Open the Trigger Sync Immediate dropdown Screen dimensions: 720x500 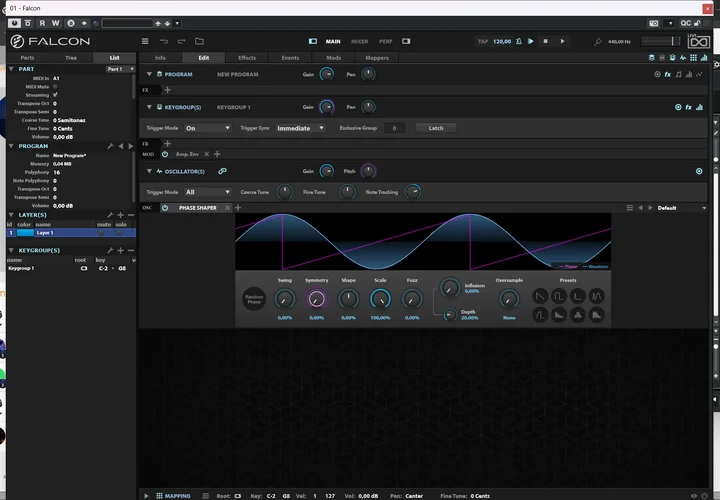click(300, 128)
